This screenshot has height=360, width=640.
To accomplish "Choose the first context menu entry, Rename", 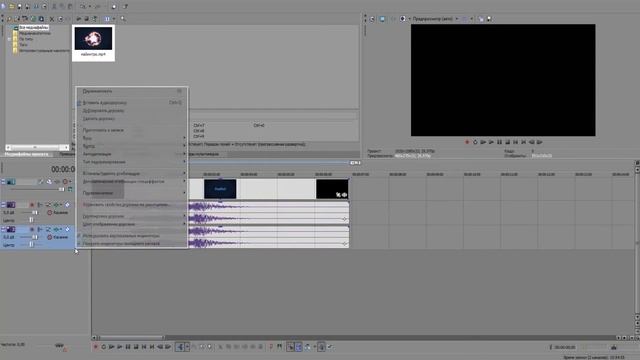I will [x=131, y=91].
